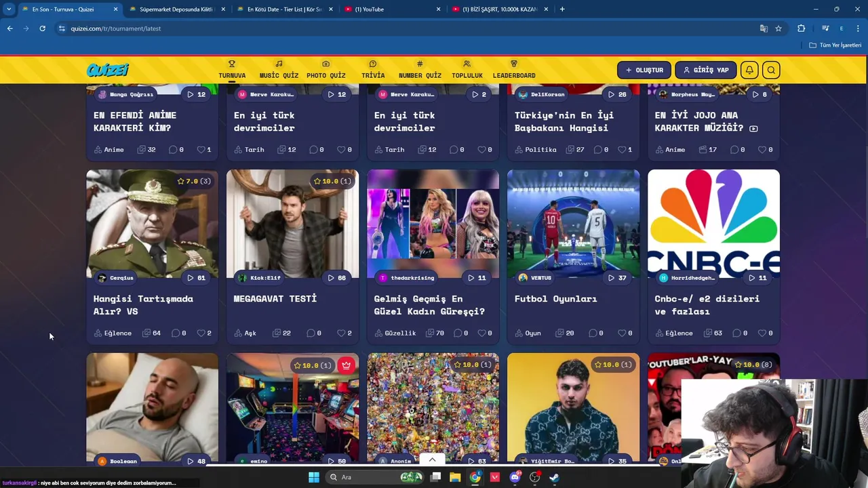
Task: Open the Photo Quiz section
Action: tap(326, 70)
